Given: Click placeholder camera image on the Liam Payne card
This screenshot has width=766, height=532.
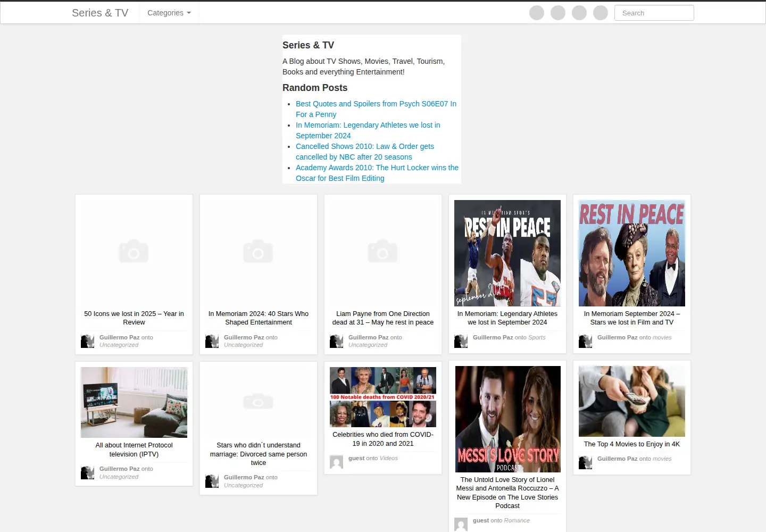Looking at the screenshot, I should point(383,253).
